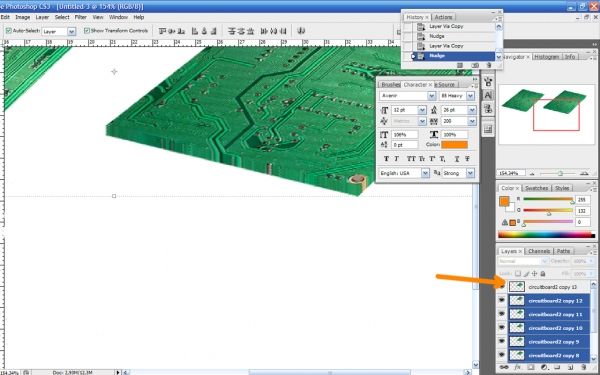Create a new layer
Image resolution: width=600 pixels, height=375 pixels.
click(570, 367)
